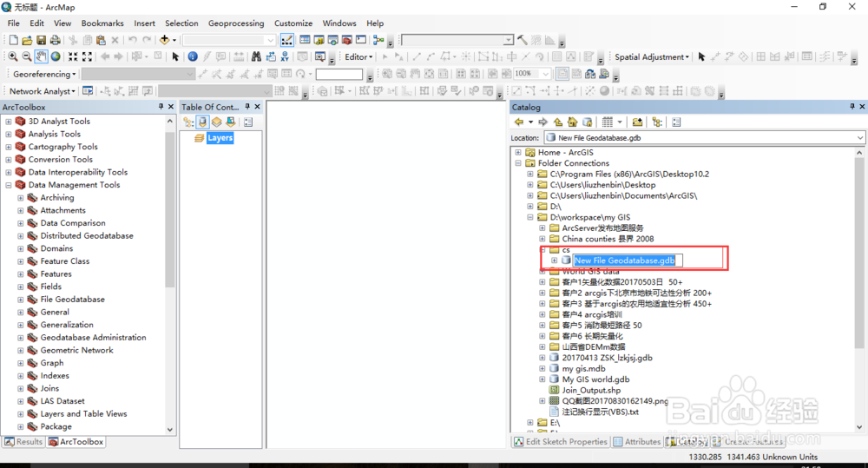Toggle auto-hide pin on Catalog panel

tap(852, 106)
